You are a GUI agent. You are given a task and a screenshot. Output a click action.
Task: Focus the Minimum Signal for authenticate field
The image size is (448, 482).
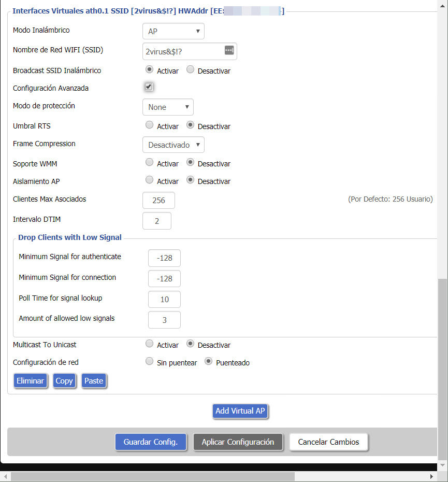tap(164, 258)
